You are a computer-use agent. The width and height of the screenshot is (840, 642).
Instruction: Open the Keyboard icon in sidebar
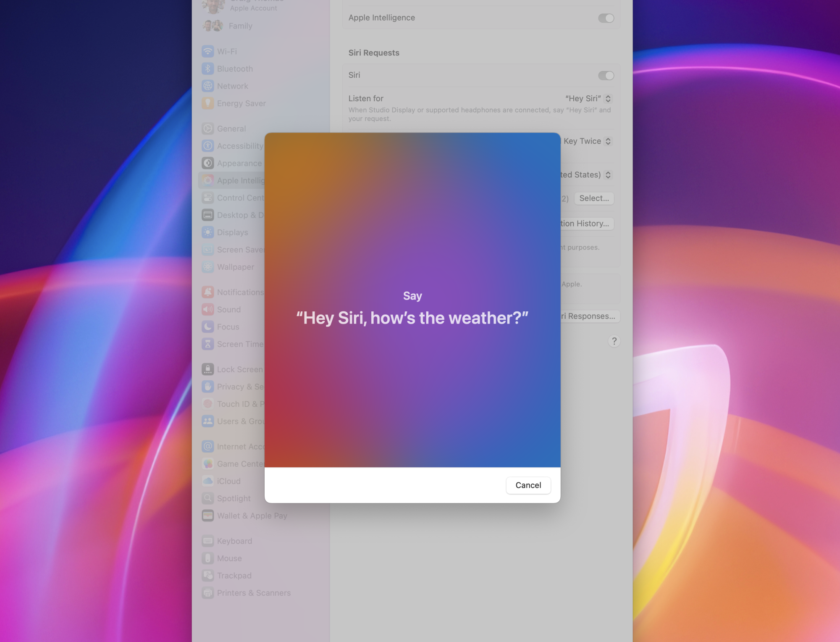(x=208, y=541)
